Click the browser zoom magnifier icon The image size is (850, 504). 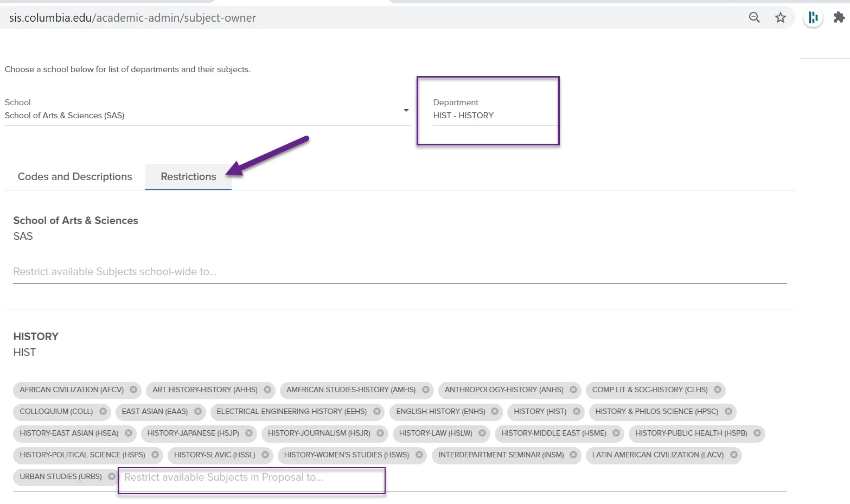click(x=755, y=17)
